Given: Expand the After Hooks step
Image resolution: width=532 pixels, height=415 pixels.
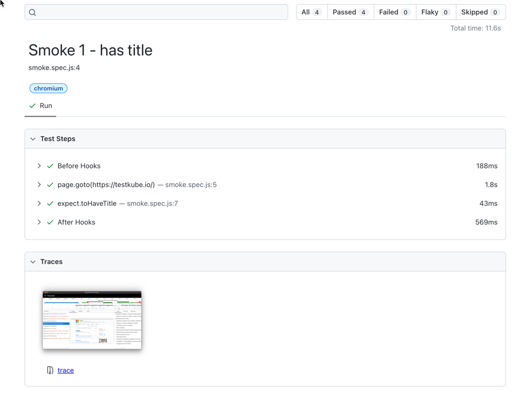Looking at the screenshot, I should click(39, 222).
